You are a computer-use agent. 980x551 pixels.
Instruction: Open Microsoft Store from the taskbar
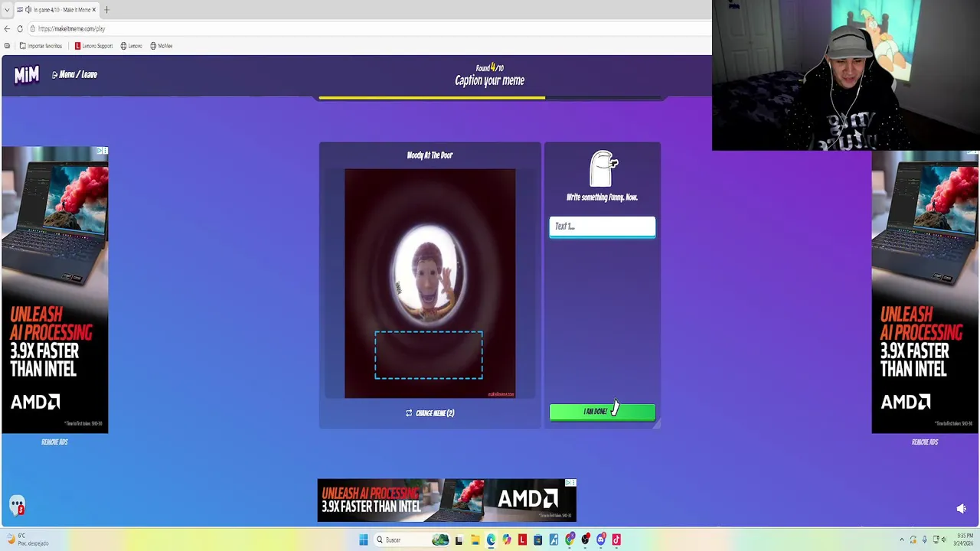click(538, 540)
